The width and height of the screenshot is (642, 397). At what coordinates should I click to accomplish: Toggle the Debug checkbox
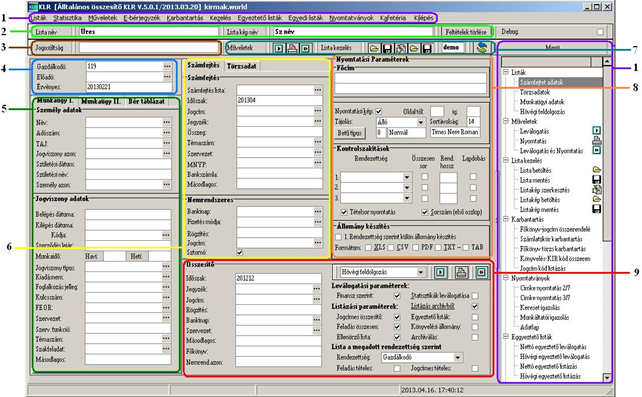pyautogui.click(x=600, y=32)
